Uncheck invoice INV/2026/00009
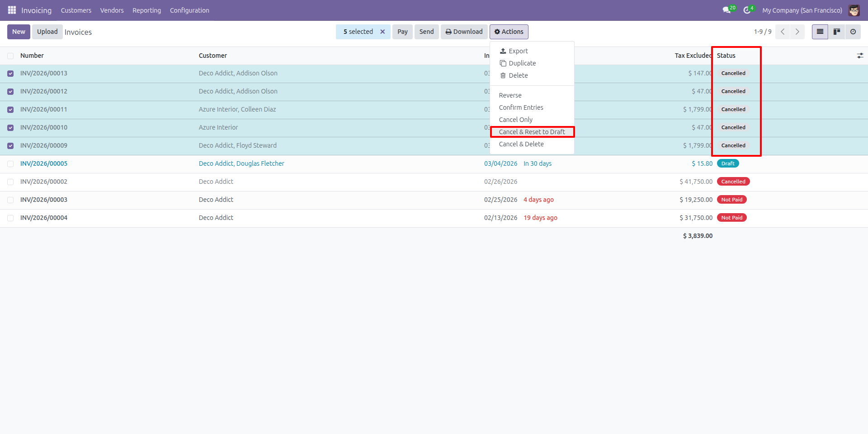Viewport: 868px width, 434px height. click(10, 146)
